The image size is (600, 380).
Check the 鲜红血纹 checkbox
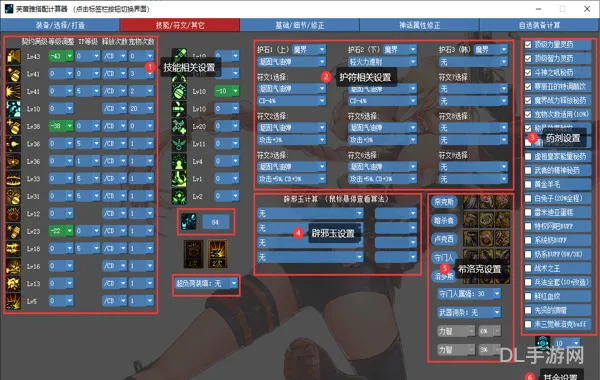(528, 296)
